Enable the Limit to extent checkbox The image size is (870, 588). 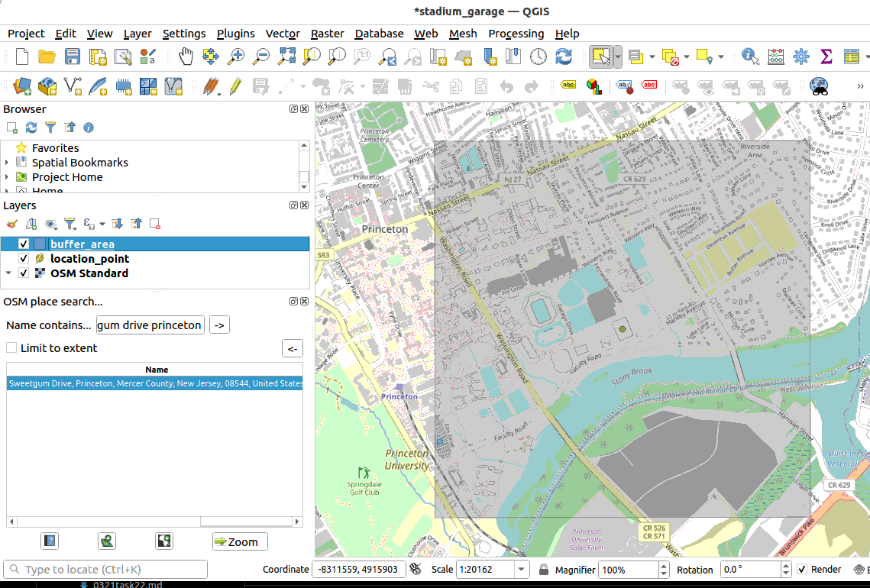[11, 348]
